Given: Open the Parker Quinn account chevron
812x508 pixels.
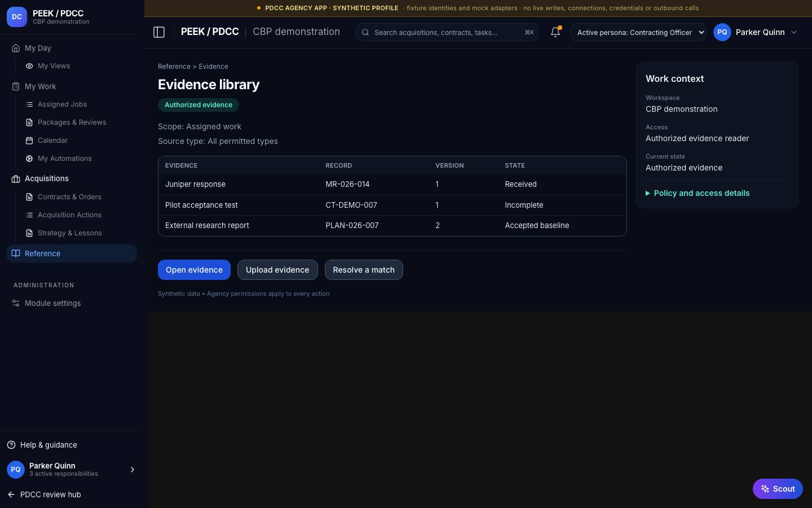Looking at the screenshot, I should 794,32.
